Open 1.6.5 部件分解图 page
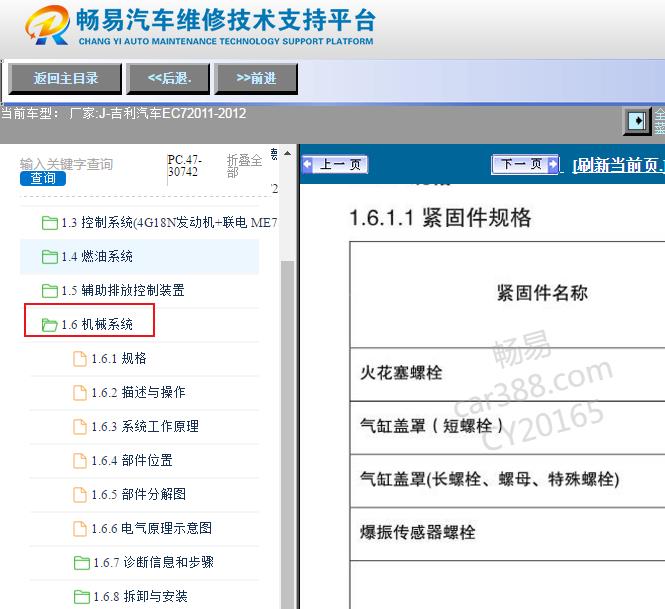This screenshot has height=609, width=665. 138,494
